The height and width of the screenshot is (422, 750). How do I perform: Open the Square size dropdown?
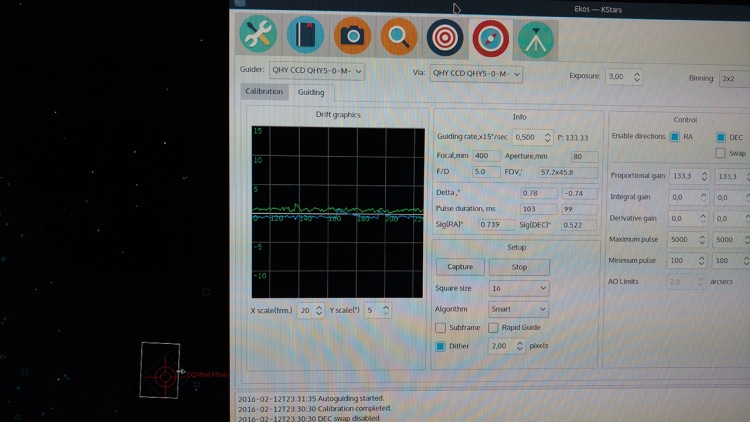518,288
